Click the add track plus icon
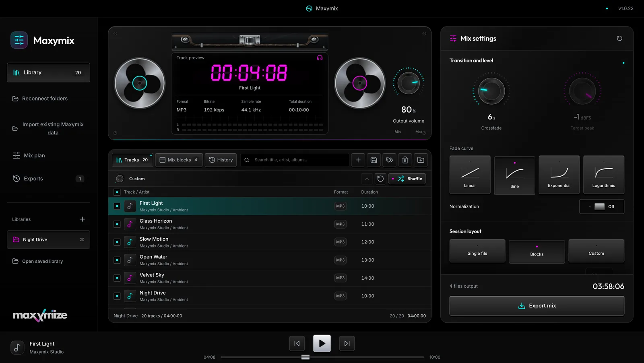 [358, 160]
